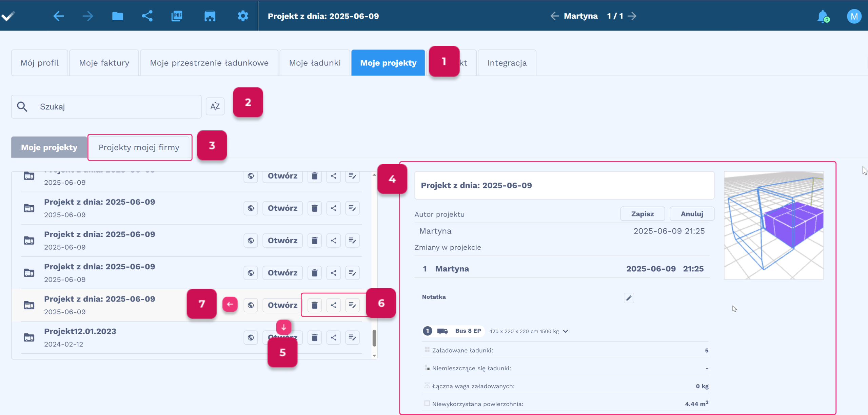Click the back arrow in top toolbar
The image size is (868, 415).
pos(59,16)
